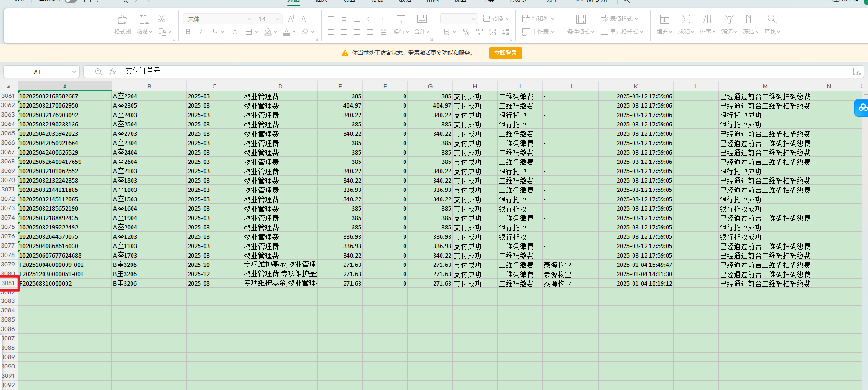Increase indent in the cell
The height and width of the screenshot is (390, 868).
tap(383, 19)
